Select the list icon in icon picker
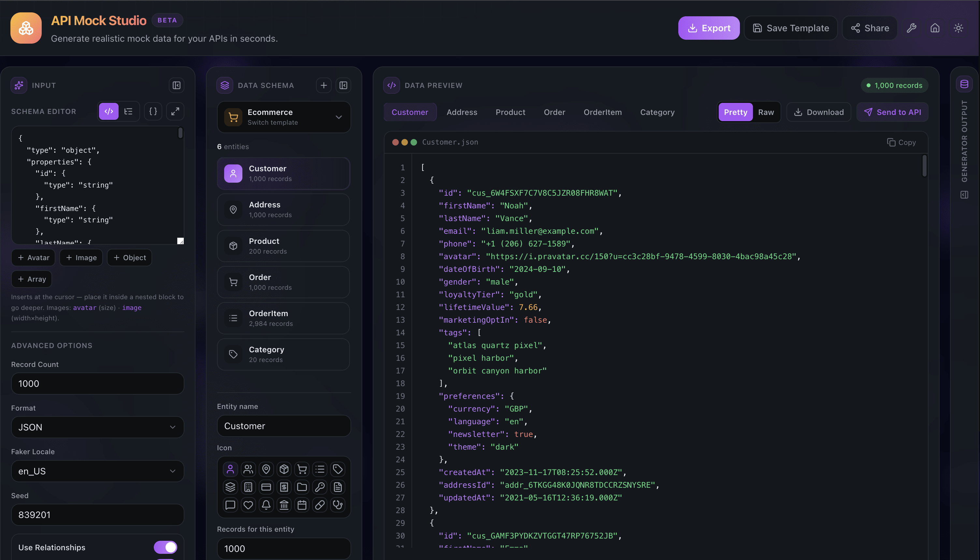Image resolution: width=980 pixels, height=560 pixels. 320,469
